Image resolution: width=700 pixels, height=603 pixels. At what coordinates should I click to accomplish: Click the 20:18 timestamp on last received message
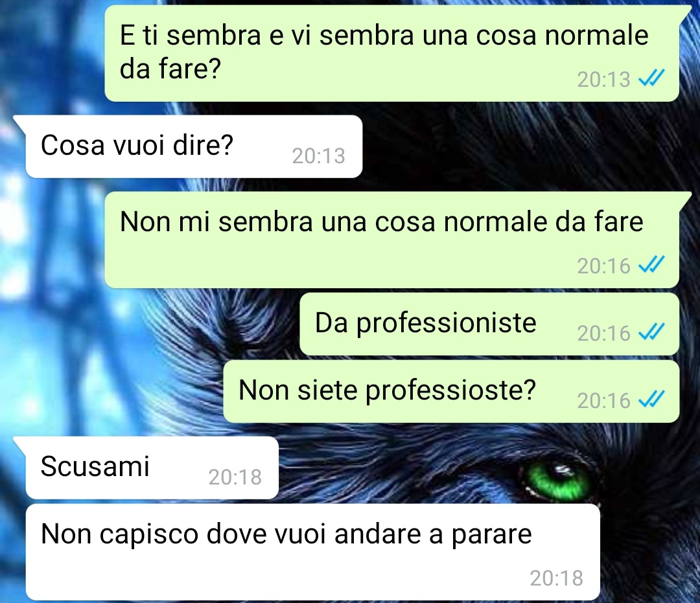(556, 578)
